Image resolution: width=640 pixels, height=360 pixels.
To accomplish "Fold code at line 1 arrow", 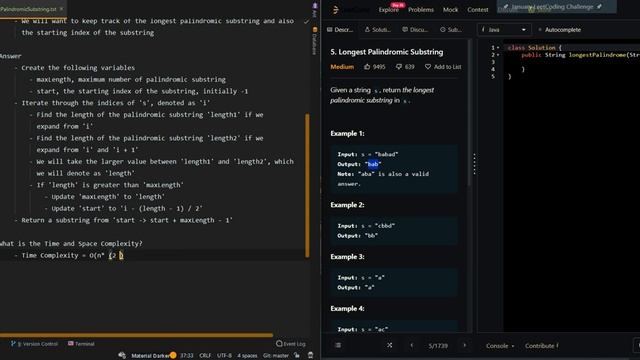I will click(x=498, y=48).
